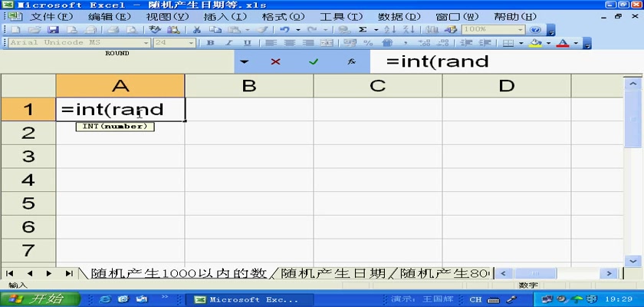Cancel formula entry with red X
The width and height of the screenshot is (644, 307).
pyautogui.click(x=275, y=61)
